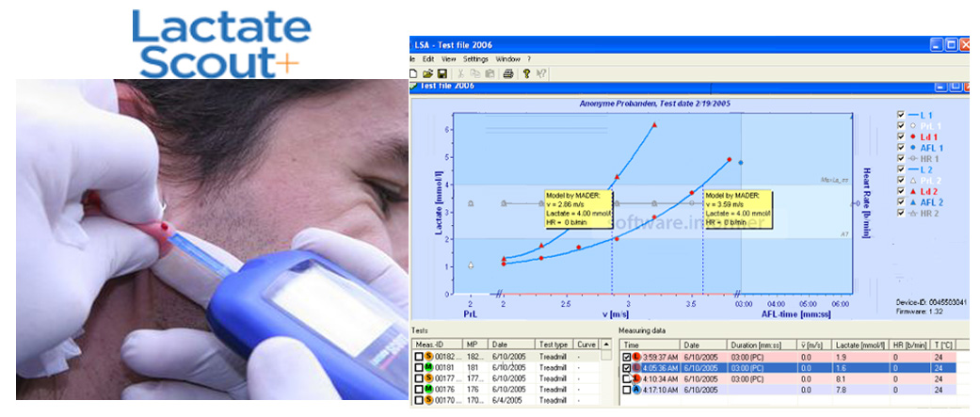Open the Edit menu
The height and width of the screenshot is (417, 980).
pyautogui.click(x=428, y=58)
